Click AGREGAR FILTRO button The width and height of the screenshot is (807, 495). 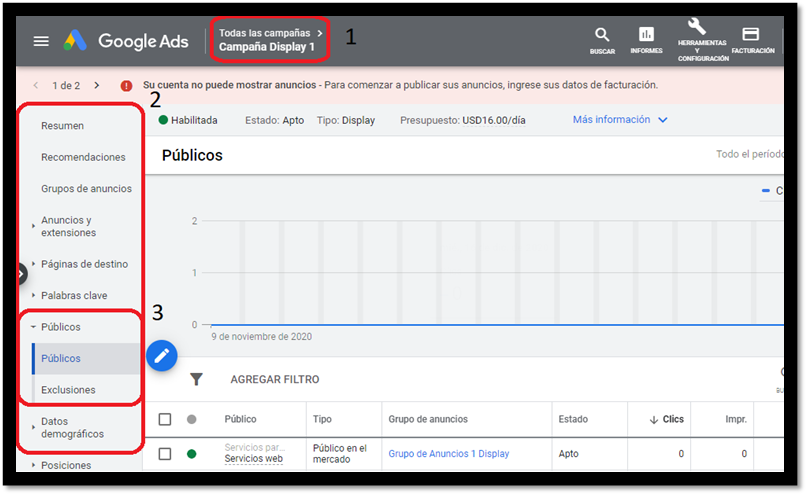pos(275,379)
